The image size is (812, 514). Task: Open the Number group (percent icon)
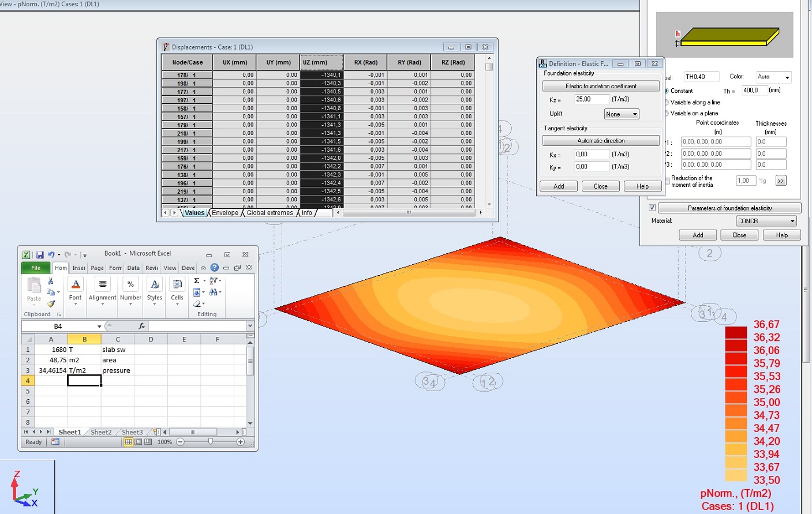tap(131, 290)
